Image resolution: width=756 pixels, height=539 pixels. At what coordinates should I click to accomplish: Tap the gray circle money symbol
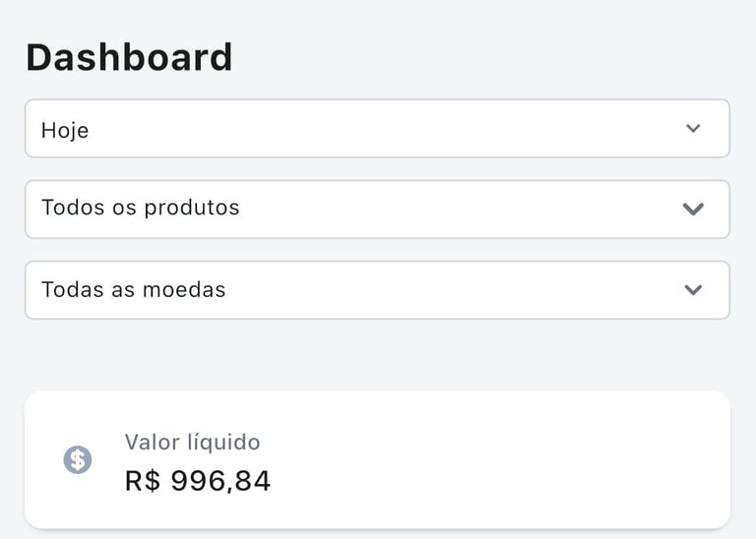[x=78, y=459]
